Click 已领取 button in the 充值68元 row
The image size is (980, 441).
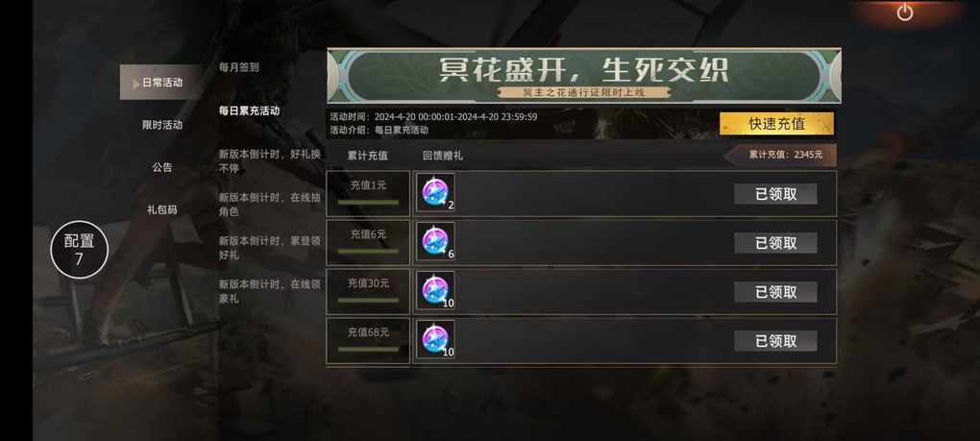pyautogui.click(x=775, y=341)
